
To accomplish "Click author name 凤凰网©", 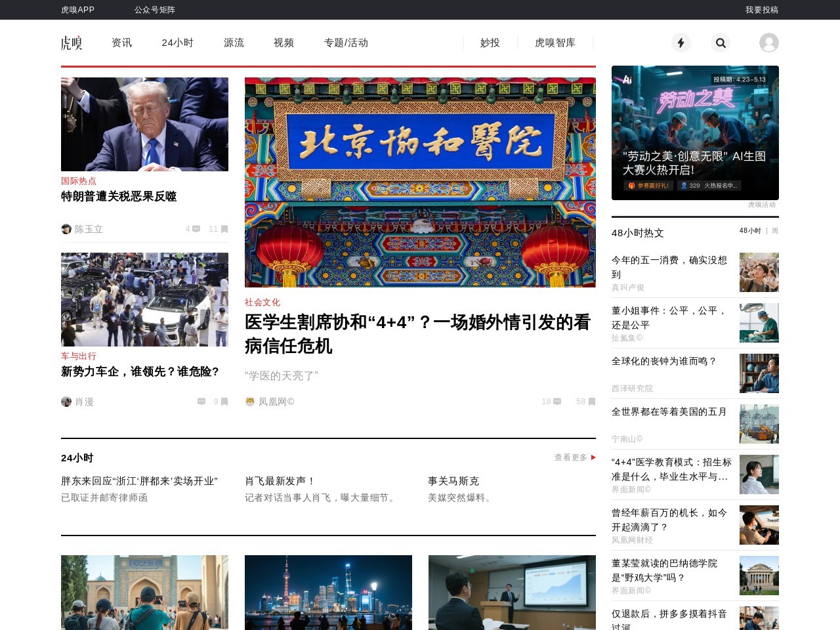I will (x=276, y=402).
